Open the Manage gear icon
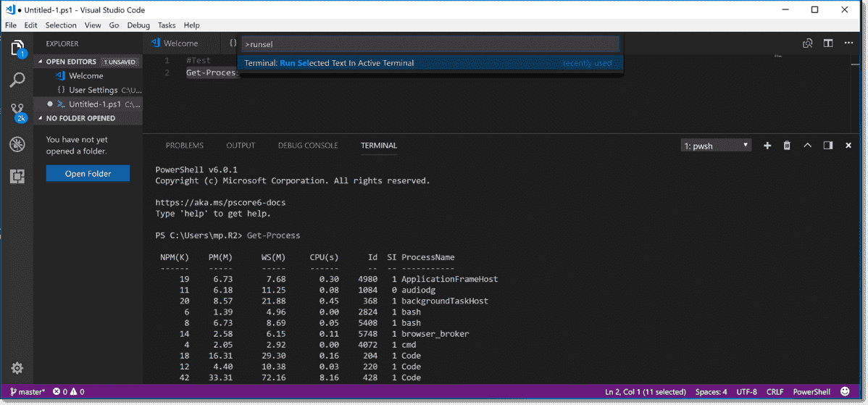 (17, 368)
